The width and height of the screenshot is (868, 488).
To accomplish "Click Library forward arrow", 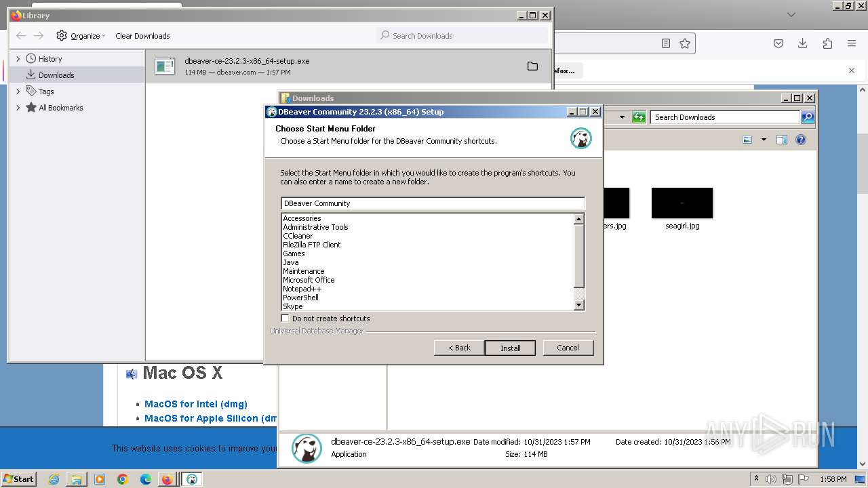I will pos(39,36).
